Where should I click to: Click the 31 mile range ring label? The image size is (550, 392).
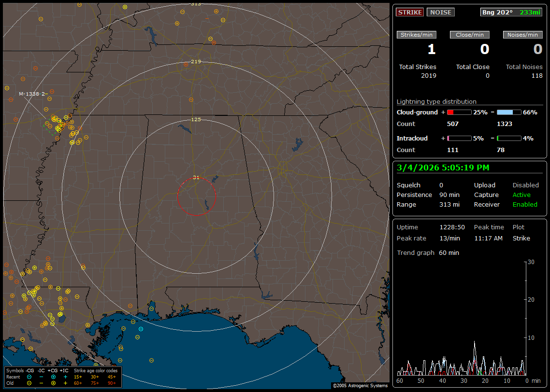coord(196,177)
